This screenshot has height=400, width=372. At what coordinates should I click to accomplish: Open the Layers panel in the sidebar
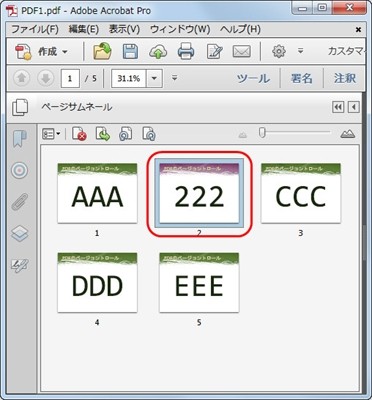pos(20,233)
